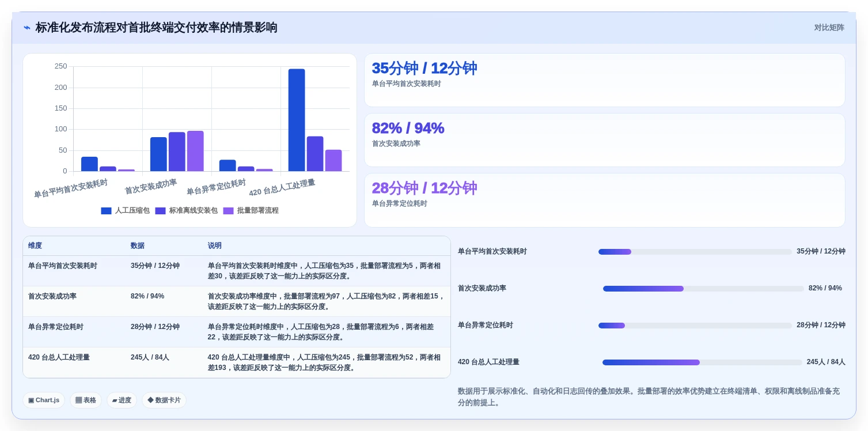Click the 人工压缩包 bar for 首次安装成功率
Image resolution: width=868 pixels, height=431 pixels.
[158, 154]
